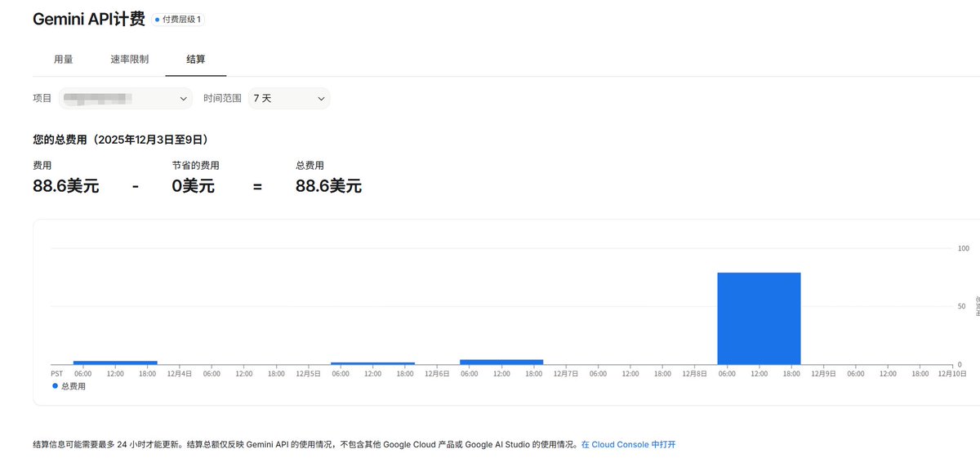The image size is (980, 458).
Task: Switch to the 速率限制 tab
Action: click(129, 60)
